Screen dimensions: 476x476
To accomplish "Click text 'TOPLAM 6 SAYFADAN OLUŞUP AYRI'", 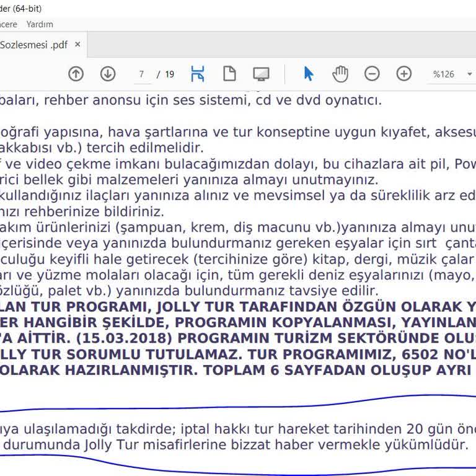I will pos(337,370).
